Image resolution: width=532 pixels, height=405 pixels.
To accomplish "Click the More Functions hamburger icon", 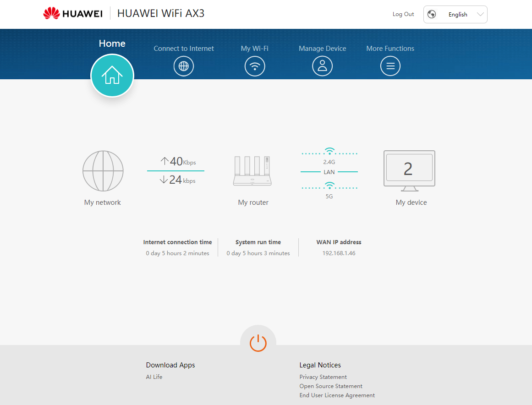I will [x=390, y=66].
